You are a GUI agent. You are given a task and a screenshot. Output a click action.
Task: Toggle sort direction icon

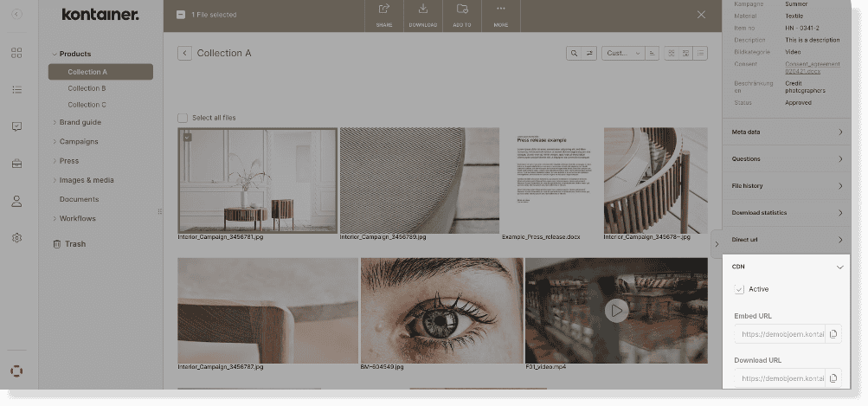point(653,53)
